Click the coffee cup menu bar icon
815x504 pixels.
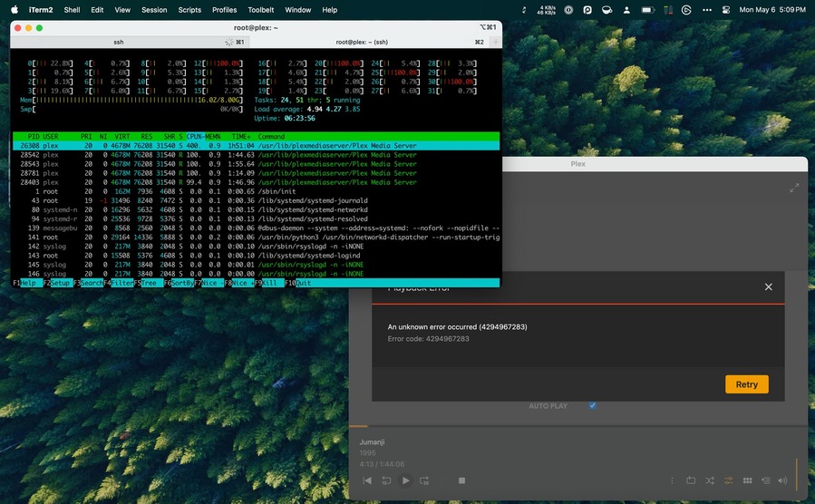(606, 10)
